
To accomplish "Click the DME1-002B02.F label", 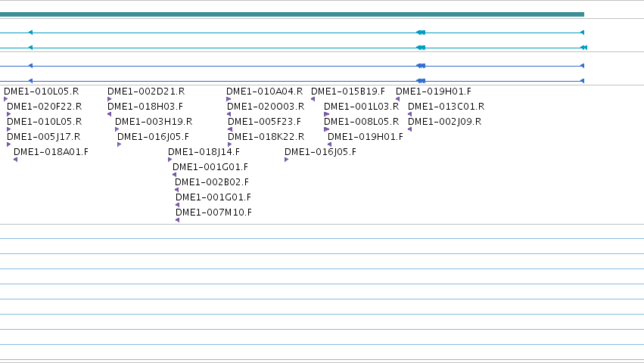I will click(x=212, y=182).
